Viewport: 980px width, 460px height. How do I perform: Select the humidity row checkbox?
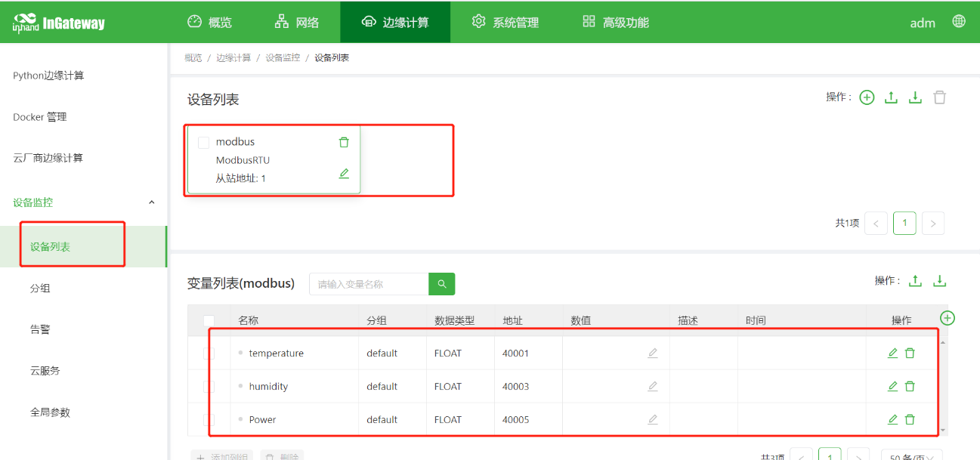(x=209, y=387)
